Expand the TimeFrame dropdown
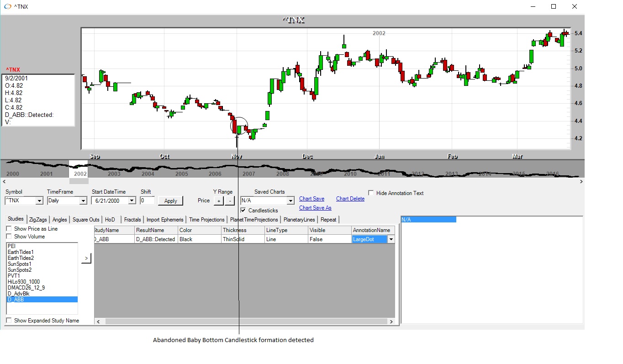The height and width of the screenshot is (364, 623). [83, 201]
